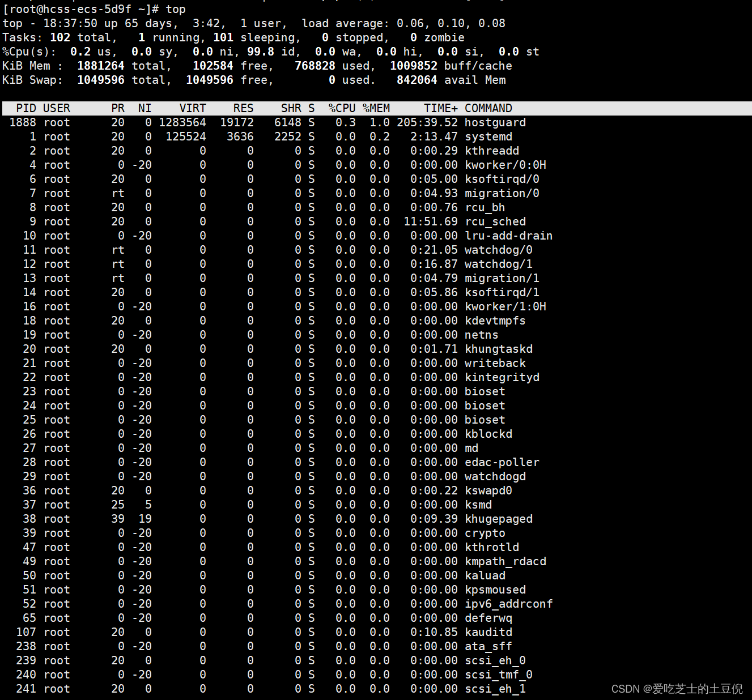Viewport: 752px width, 700px height.
Task: Select the kswapd0 command
Action: (x=488, y=490)
